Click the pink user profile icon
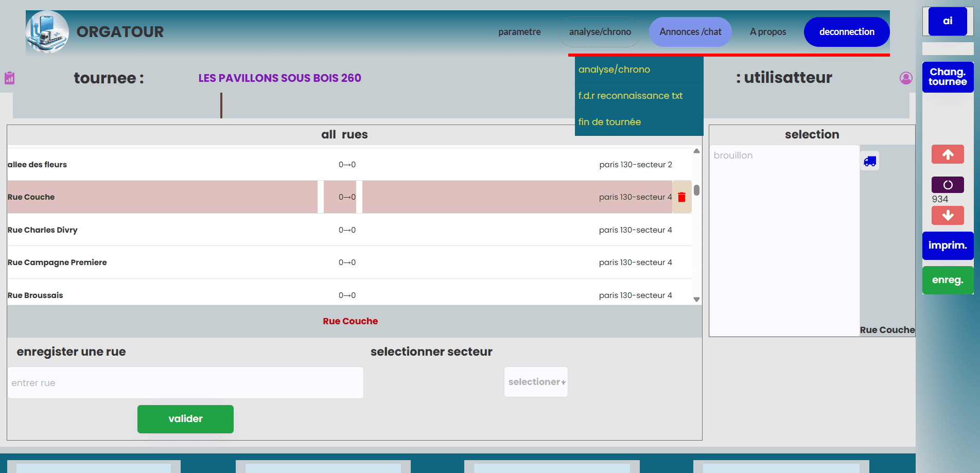980x473 pixels. 906,78
